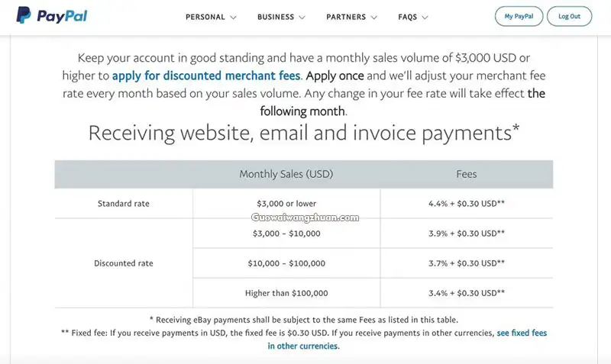Select the $3,000 or lower cell

pyautogui.click(x=286, y=204)
